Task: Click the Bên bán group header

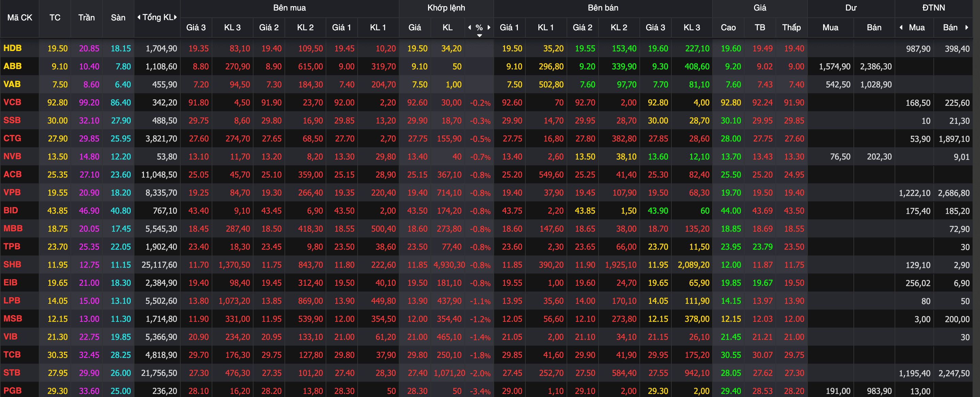Action: pos(603,7)
